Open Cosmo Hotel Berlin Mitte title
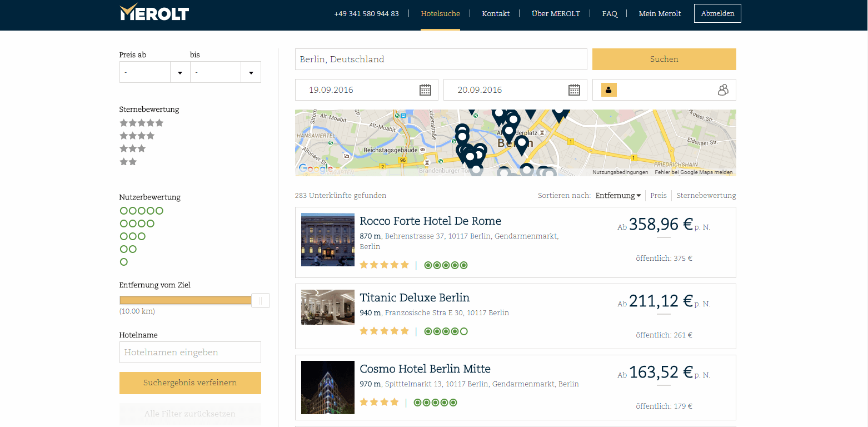The height and width of the screenshot is (427, 868). [x=425, y=369]
